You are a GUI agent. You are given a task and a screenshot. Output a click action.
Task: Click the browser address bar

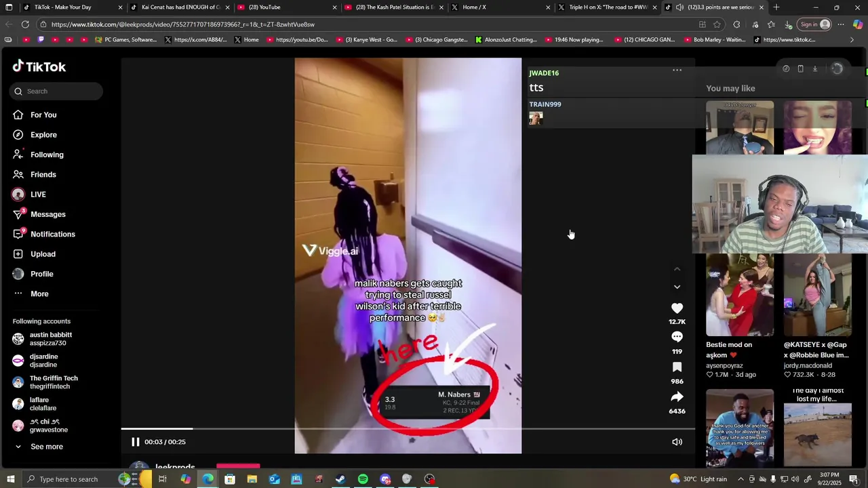tap(366, 24)
